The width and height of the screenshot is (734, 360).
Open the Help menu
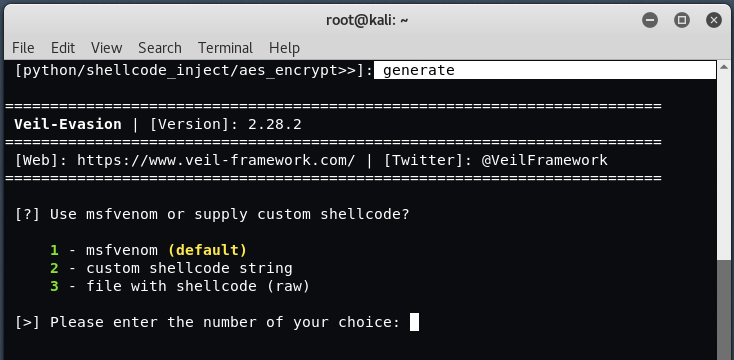[x=284, y=48]
